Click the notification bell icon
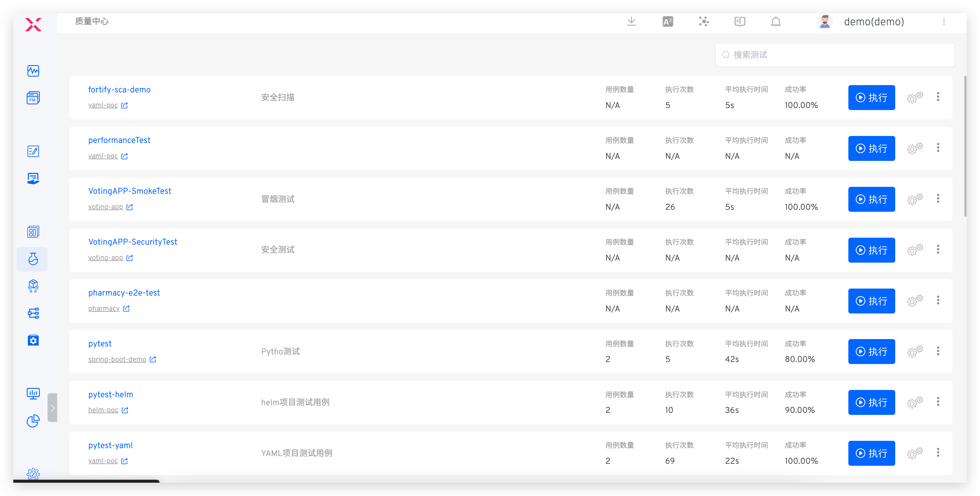980x496 pixels. point(776,22)
